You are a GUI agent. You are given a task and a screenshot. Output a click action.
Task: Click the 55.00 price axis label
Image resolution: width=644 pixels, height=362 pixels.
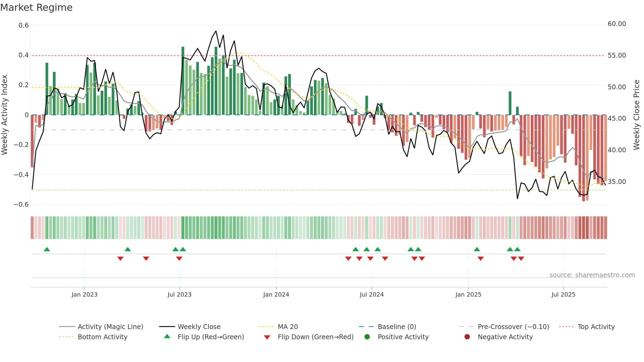pos(617,56)
